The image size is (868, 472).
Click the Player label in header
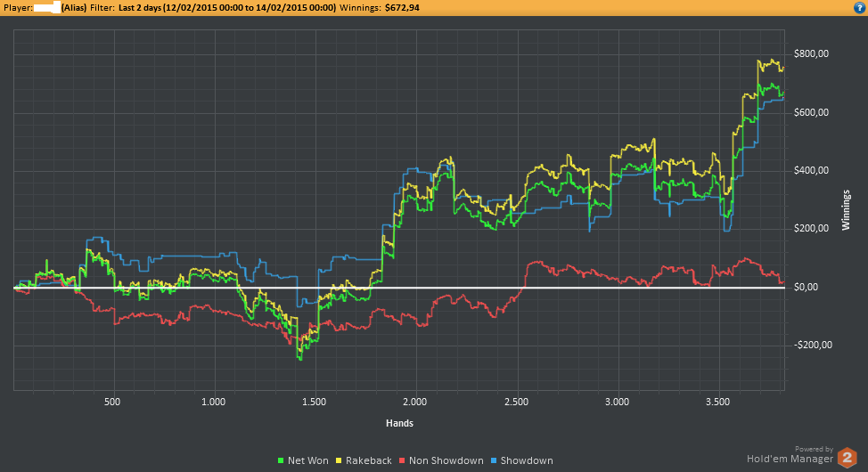pos(18,8)
